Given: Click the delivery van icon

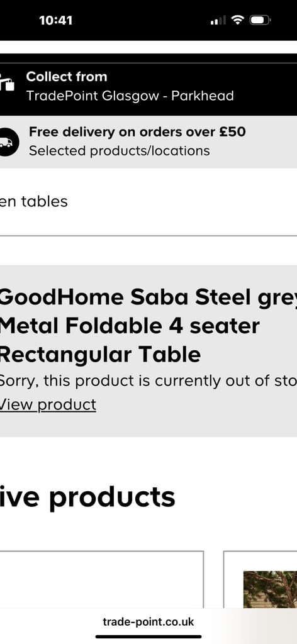Looking at the screenshot, I should pos(8,142).
